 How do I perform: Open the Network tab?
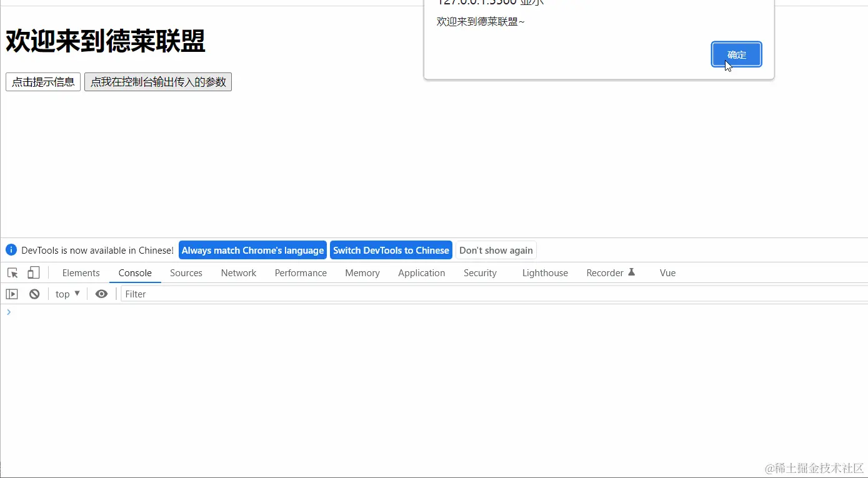click(239, 273)
